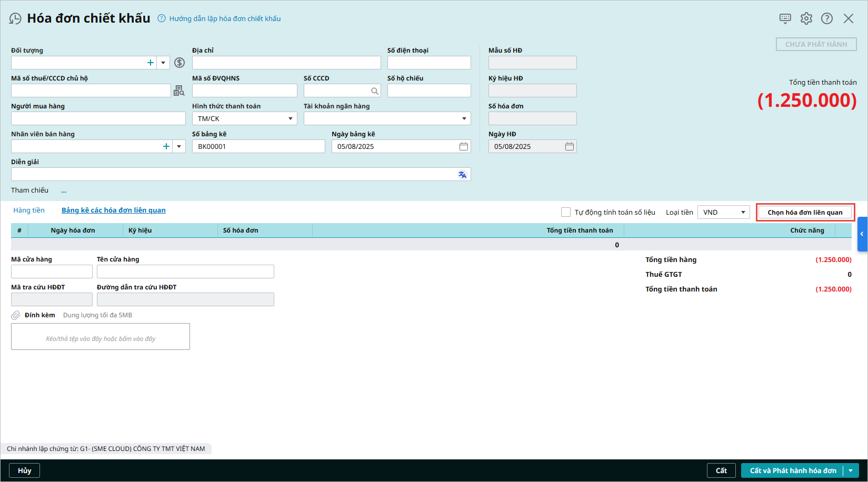Click the keyboard shortcuts icon in header
Viewport: 868px width, 482px height.
785,18
